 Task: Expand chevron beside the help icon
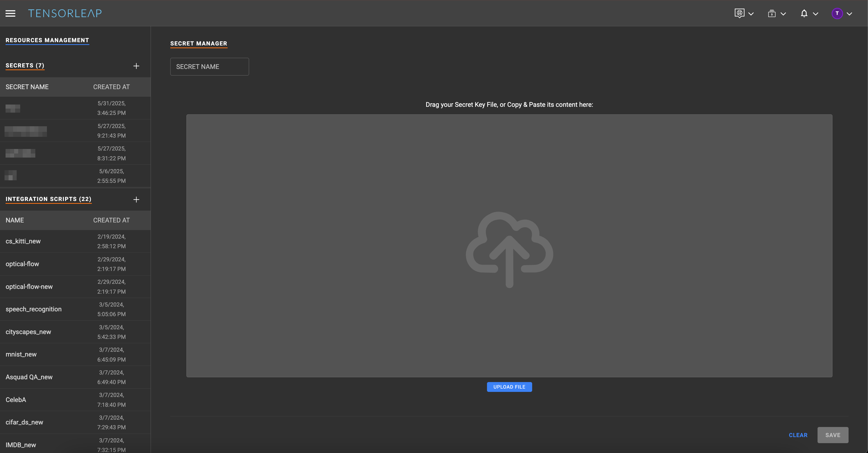(751, 14)
